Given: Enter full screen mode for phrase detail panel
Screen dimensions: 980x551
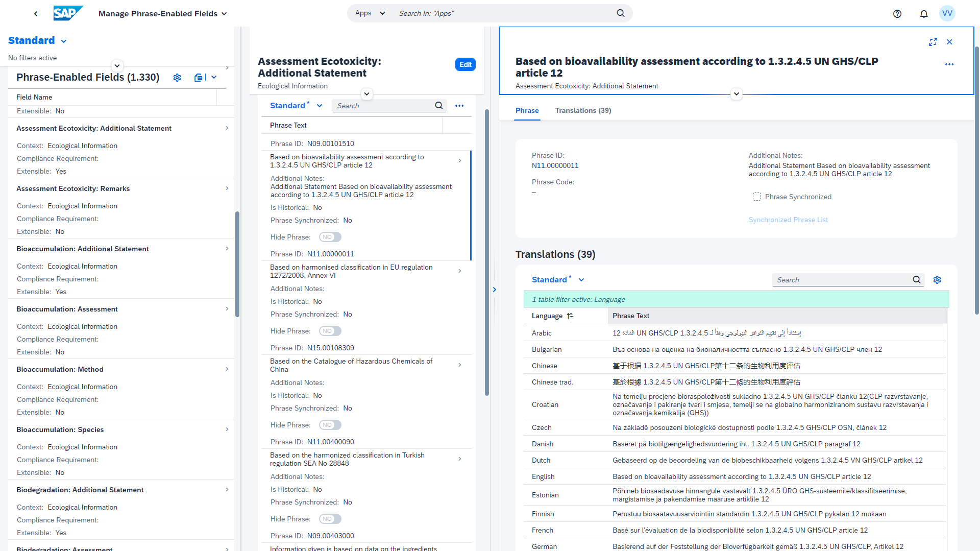Looking at the screenshot, I should (x=933, y=42).
